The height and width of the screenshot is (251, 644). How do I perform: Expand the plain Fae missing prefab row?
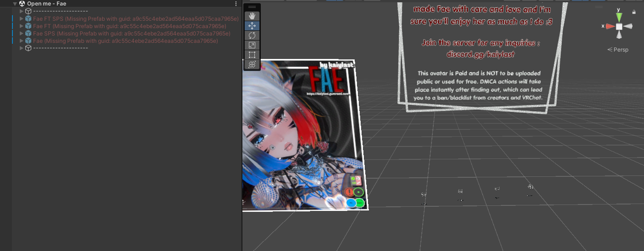coord(21,41)
